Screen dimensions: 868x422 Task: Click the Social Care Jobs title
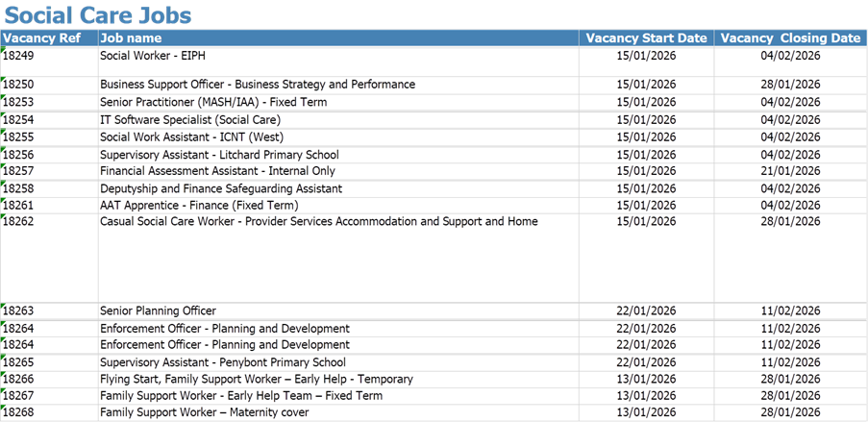(97, 15)
